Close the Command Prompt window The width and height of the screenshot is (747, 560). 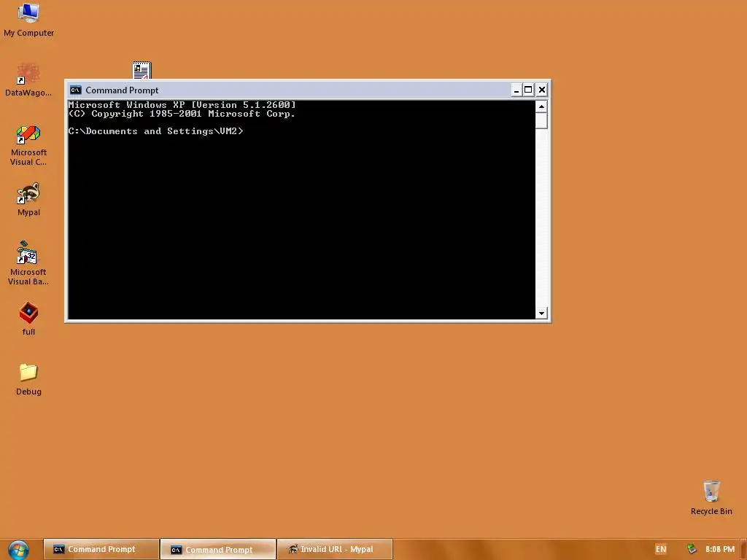(x=542, y=90)
